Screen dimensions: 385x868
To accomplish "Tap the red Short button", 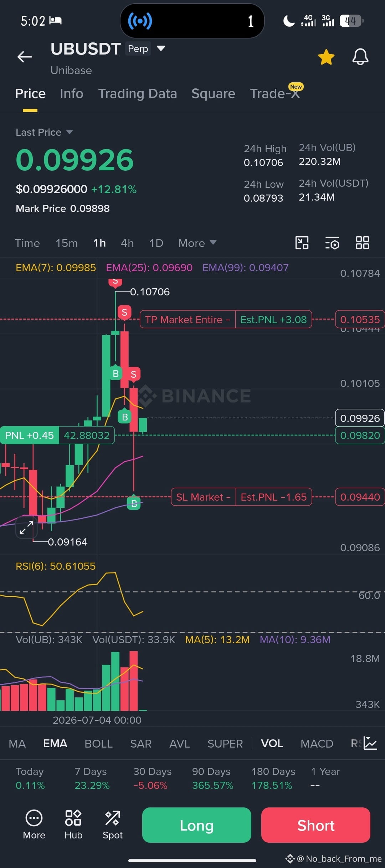I will click(316, 825).
